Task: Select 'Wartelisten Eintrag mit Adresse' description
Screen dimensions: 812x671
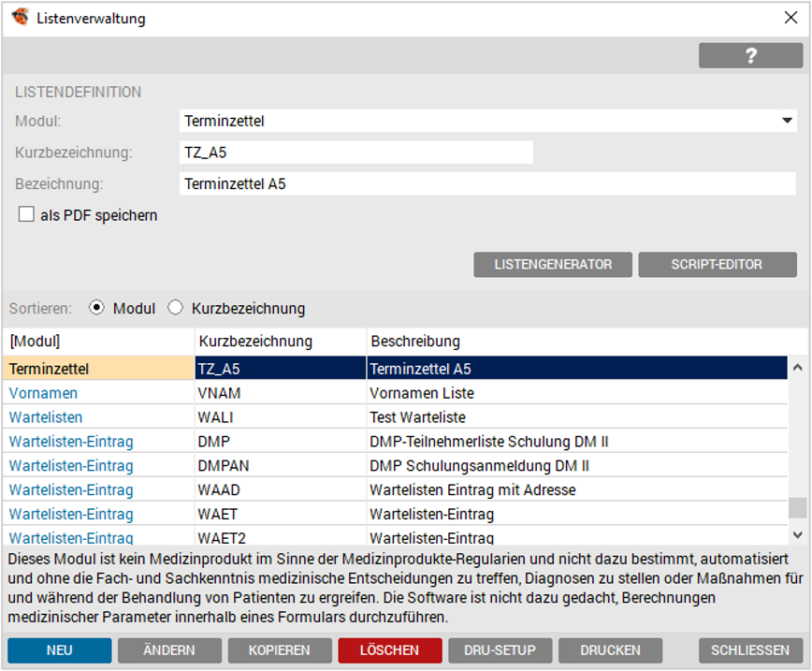Action: (577, 489)
